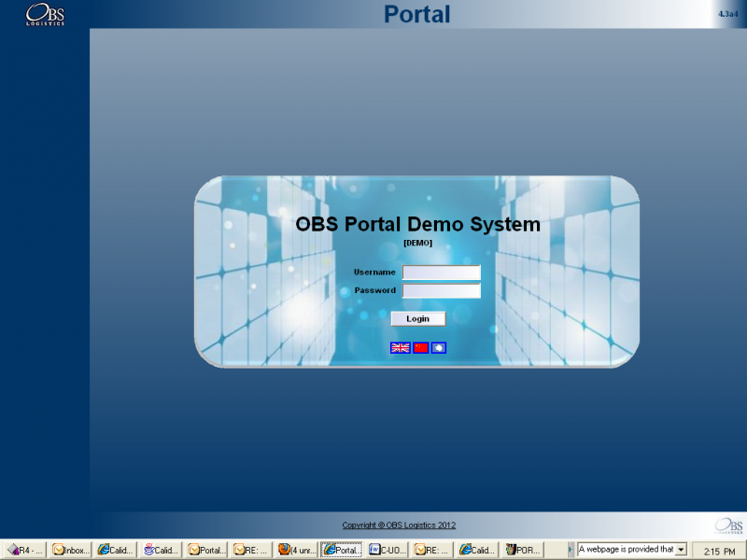Screen dimensions: 747x560
Task: Select the active Portal... Internet Explorer taskbar button
Action: pyautogui.click(x=342, y=550)
